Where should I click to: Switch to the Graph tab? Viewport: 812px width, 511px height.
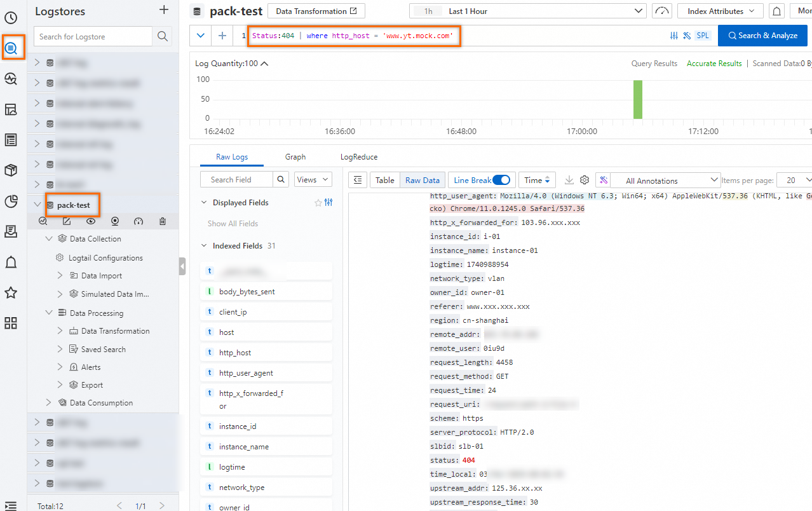pyautogui.click(x=295, y=157)
